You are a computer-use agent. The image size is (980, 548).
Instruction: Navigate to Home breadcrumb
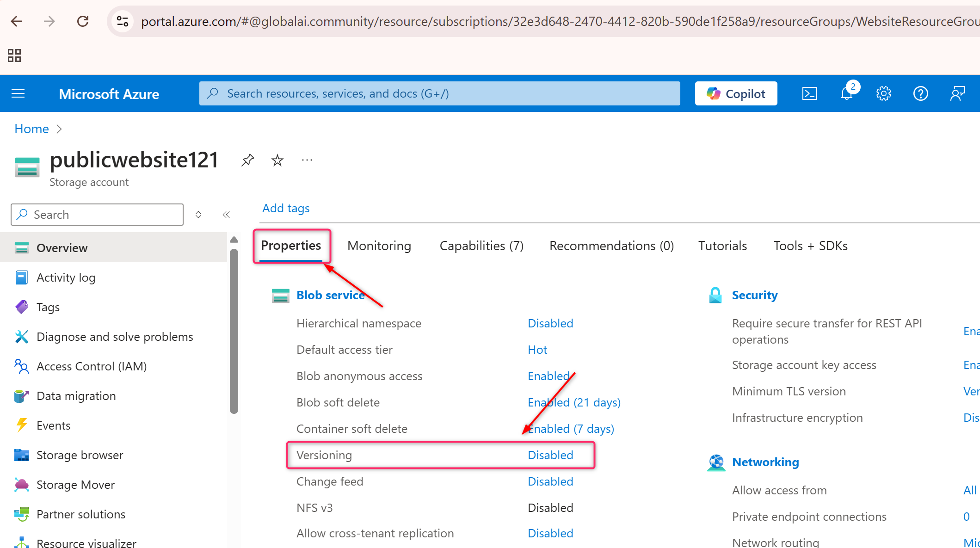[31, 129]
